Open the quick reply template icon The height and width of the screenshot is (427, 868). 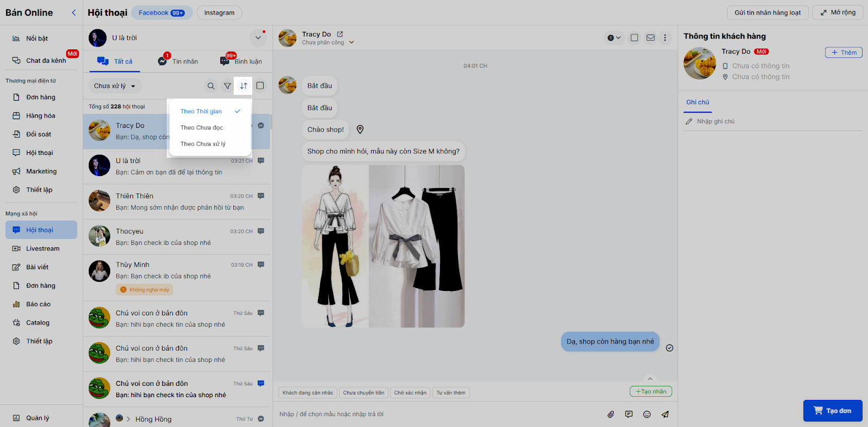coord(629,415)
